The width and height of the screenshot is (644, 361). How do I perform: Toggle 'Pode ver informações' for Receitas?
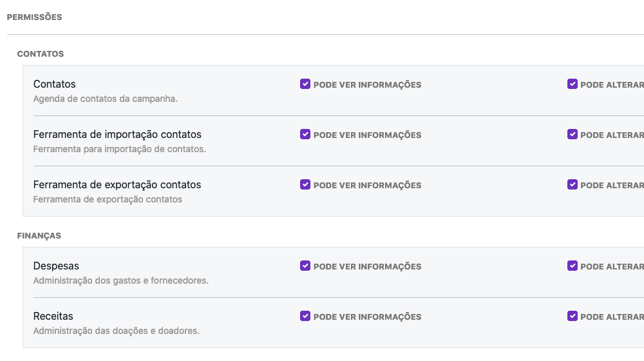pyautogui.click(x=305, y=316)
